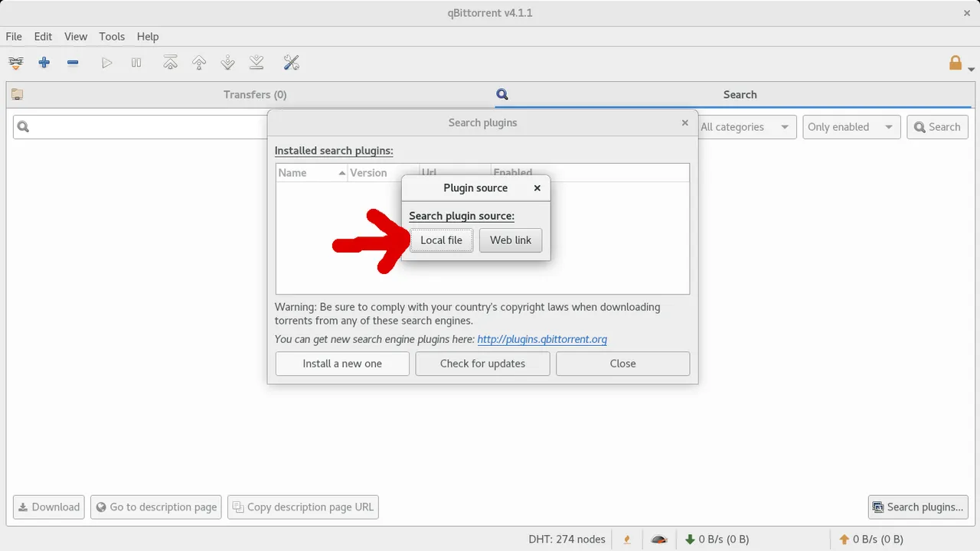Viewport: 980px width, 551px height.
Task: Switch to the Transfers tab
Action: click(x=255, y=94)
